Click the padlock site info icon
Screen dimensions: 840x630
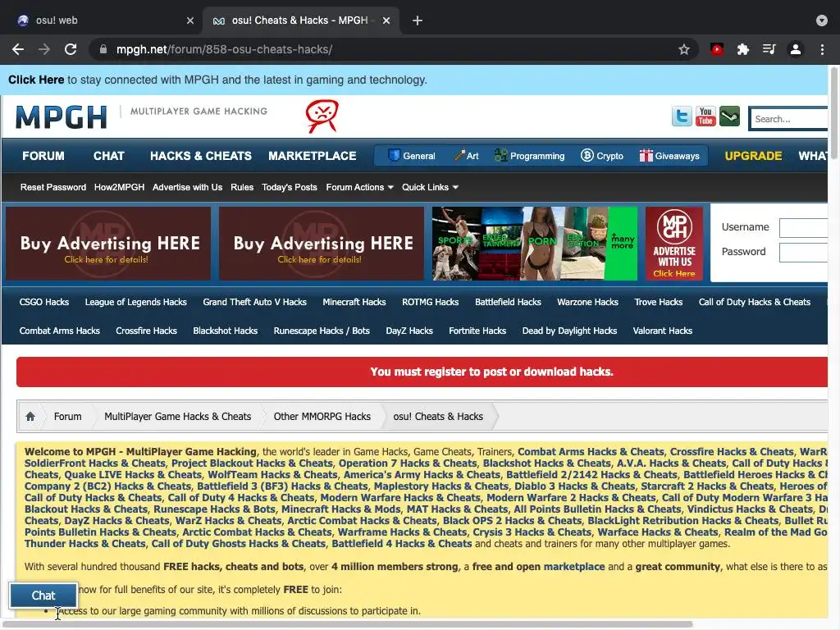pos(103,49)
